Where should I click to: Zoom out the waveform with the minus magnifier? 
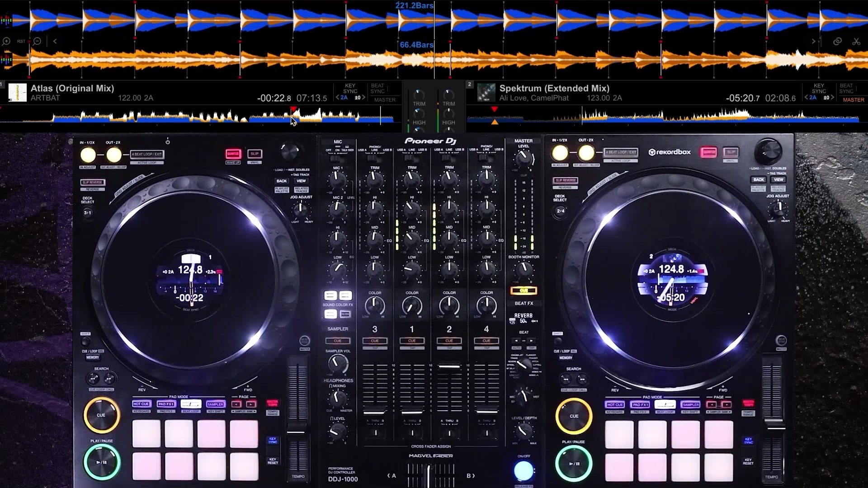point(38,41)
